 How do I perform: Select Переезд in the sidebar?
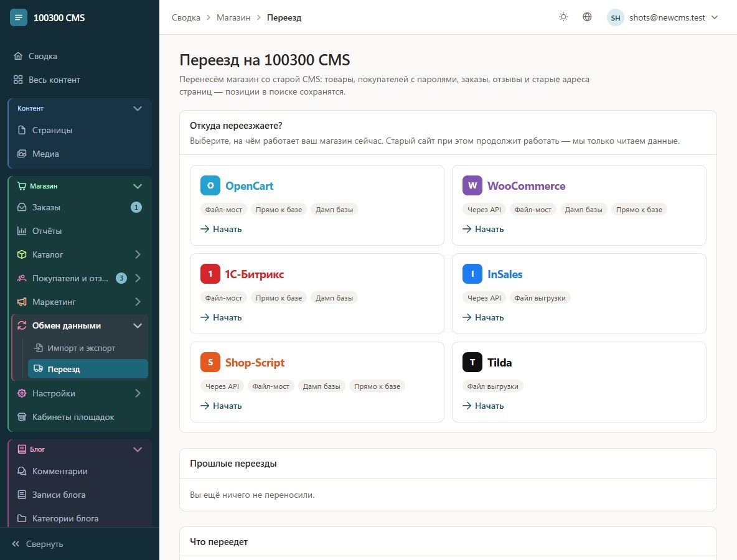click(x=88, y=369)
